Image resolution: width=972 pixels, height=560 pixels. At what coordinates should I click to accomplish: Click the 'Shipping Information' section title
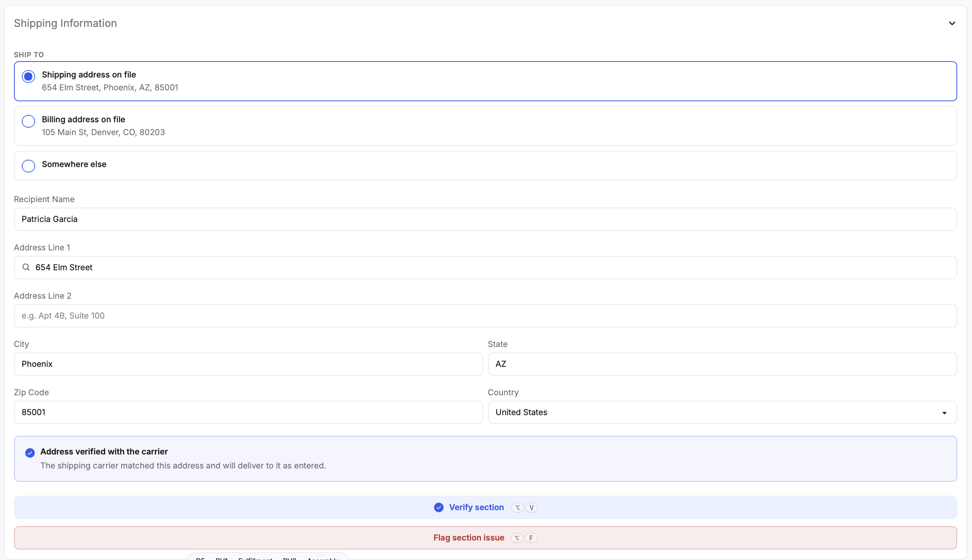pos(65,23)
